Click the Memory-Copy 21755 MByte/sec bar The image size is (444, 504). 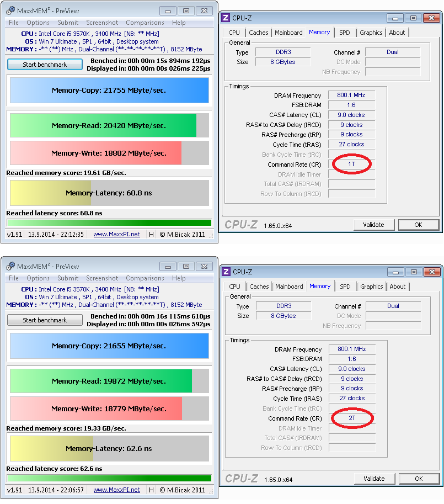click(109, 91)
